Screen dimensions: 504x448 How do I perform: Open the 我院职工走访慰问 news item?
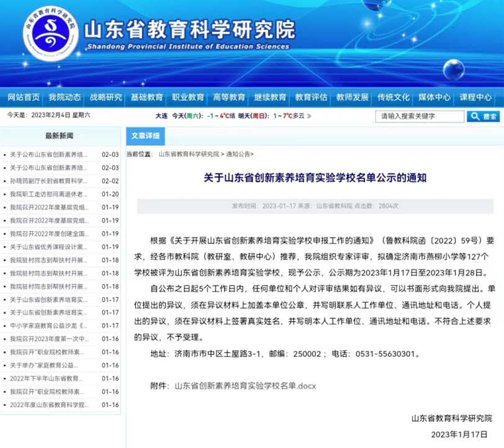point(48,194)
